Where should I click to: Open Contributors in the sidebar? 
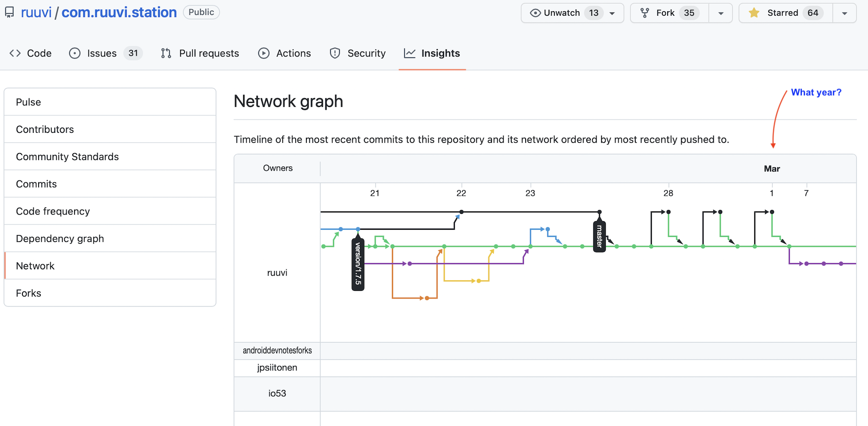pyautogui.click(x=110, y=129)
